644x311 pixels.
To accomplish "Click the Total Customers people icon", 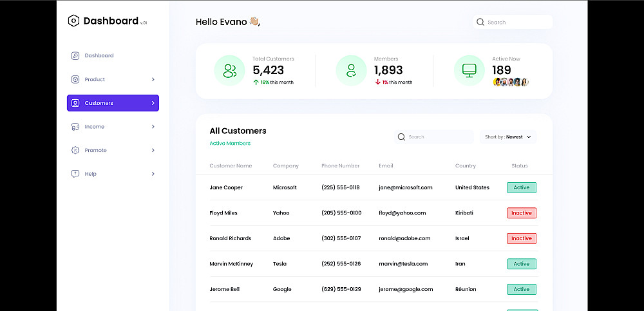I will [x=230, y=71].
